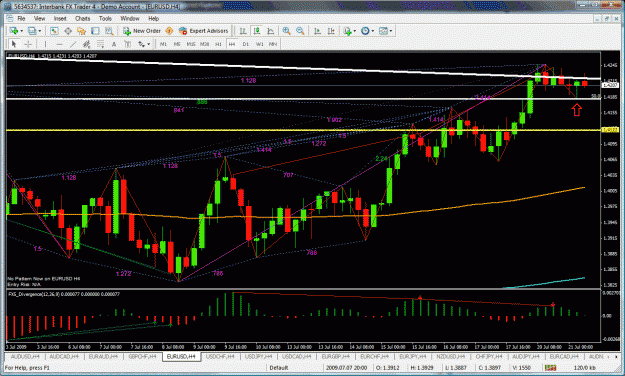Switch to the GBPCHF,H4 chart tab
The width and height of the screenshot is (625, 376).
pos(142,356)
